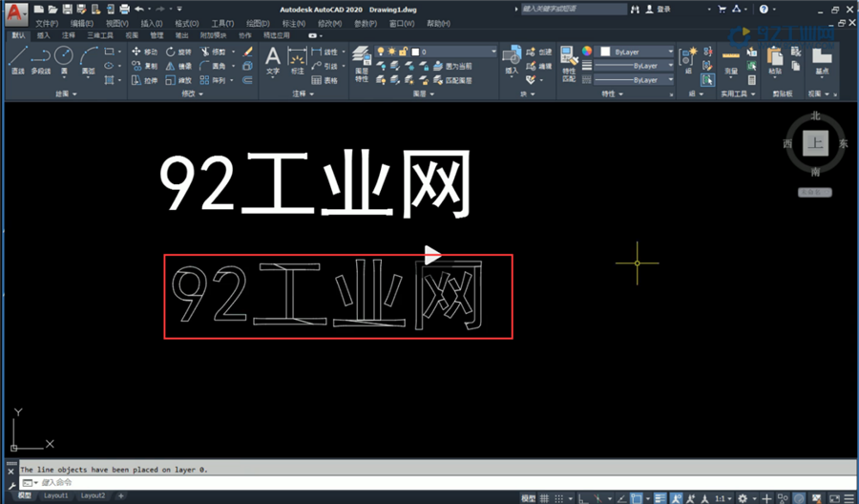
Task: Click the Save icon in quick access toolbar
Action: coord(67,9)
